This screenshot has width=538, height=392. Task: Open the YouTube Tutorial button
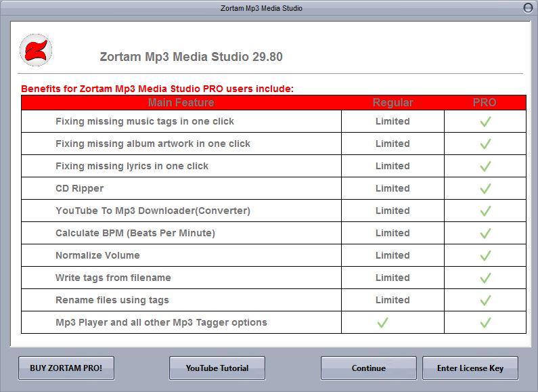click(x=217, y=368)
